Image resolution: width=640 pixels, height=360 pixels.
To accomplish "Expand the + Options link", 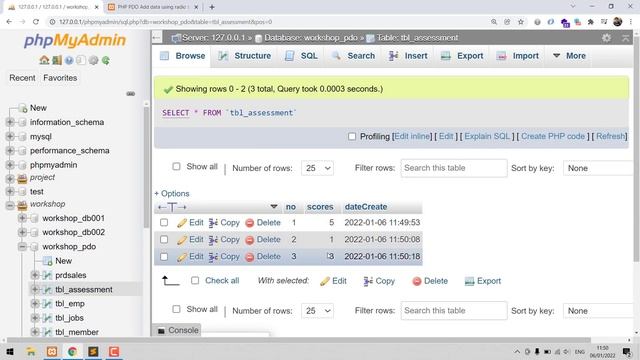I will tap(172, 193).
